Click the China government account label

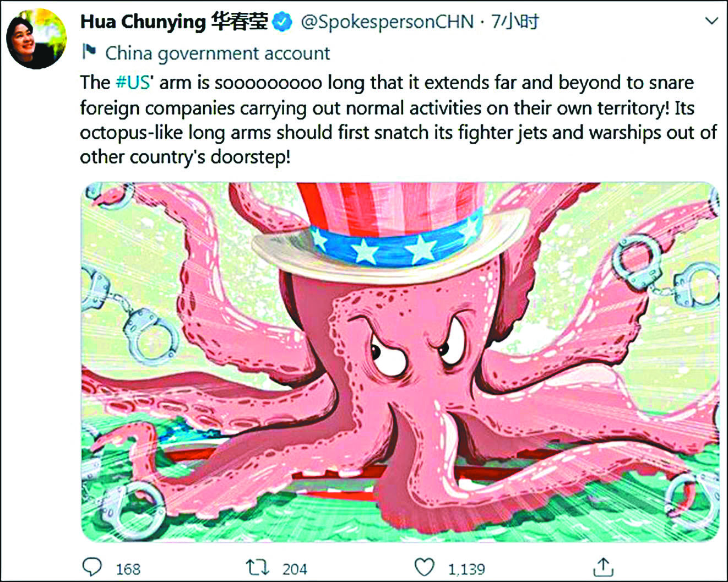tap(218, 53)
